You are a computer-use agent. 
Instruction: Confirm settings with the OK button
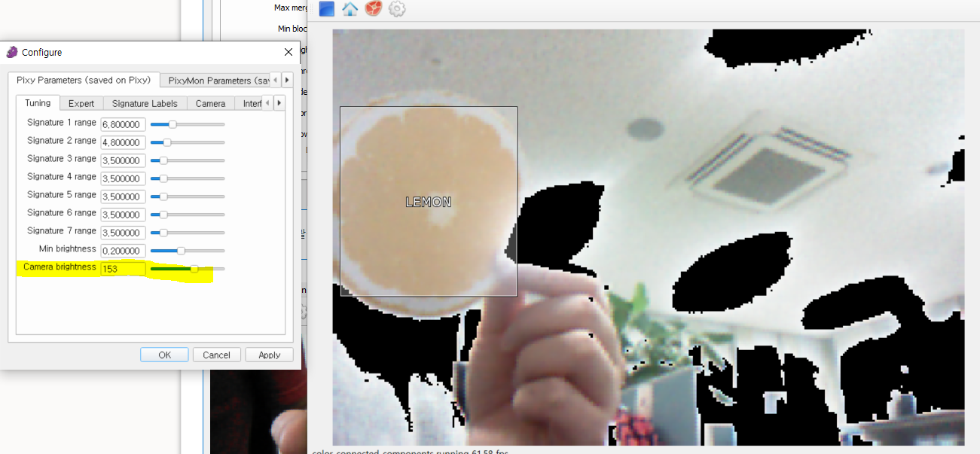pos(164,355)
